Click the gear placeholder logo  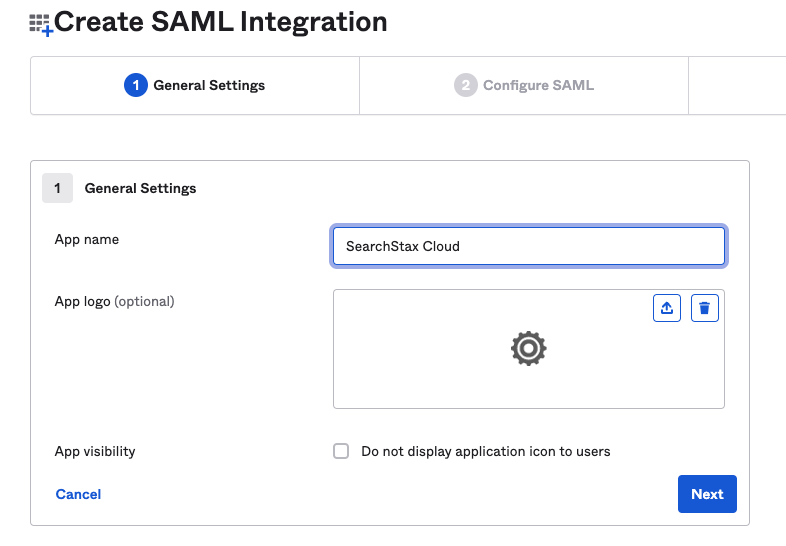tap(528, 348)
